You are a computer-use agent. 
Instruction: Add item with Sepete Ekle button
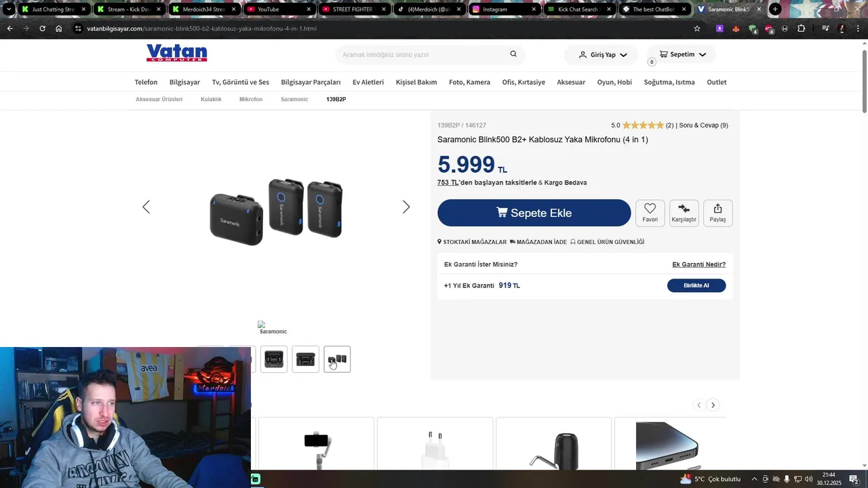tap(534, 213)
